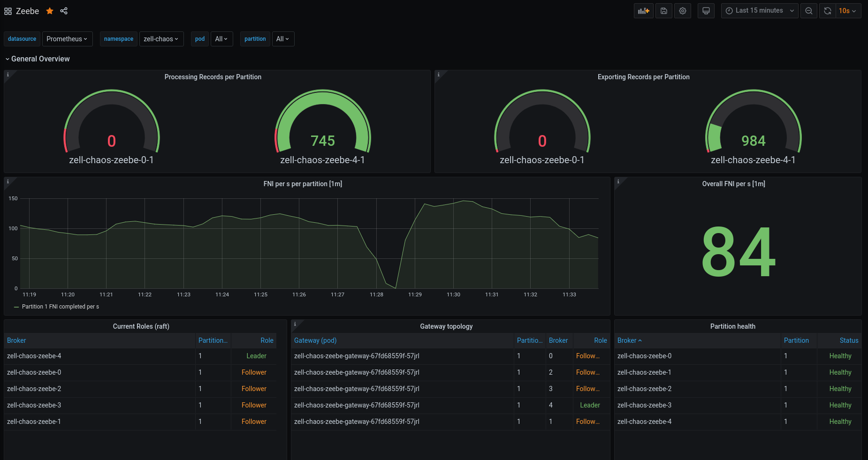Screen dimensions: 868x460
Task: Click Exporting gauge label zell-chaos-zeebe-0-1
Action: (542, 160)
